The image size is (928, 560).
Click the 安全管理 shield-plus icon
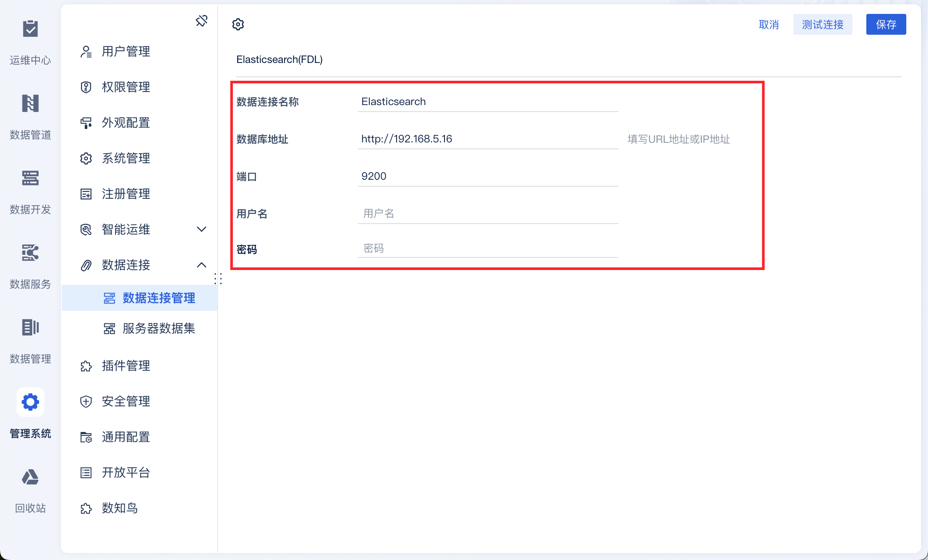point(86,402)
